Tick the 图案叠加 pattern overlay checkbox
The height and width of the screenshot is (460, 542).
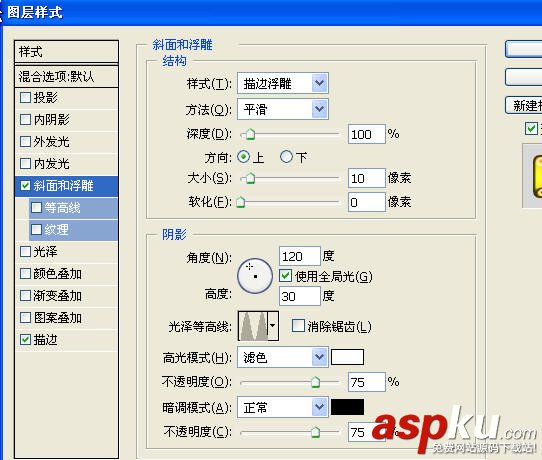click(25, 318)
